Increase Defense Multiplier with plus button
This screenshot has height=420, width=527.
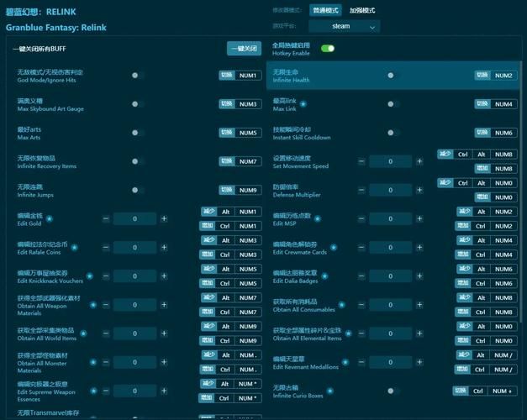pyautogui.click(x=419, y=190)
